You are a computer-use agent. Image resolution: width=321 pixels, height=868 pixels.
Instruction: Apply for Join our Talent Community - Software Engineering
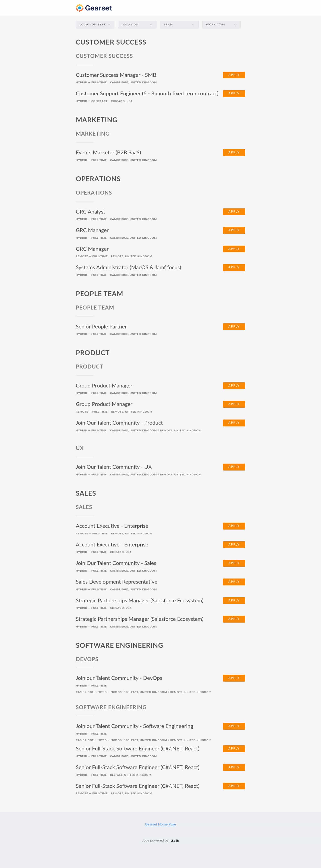[x=234, y=726]
